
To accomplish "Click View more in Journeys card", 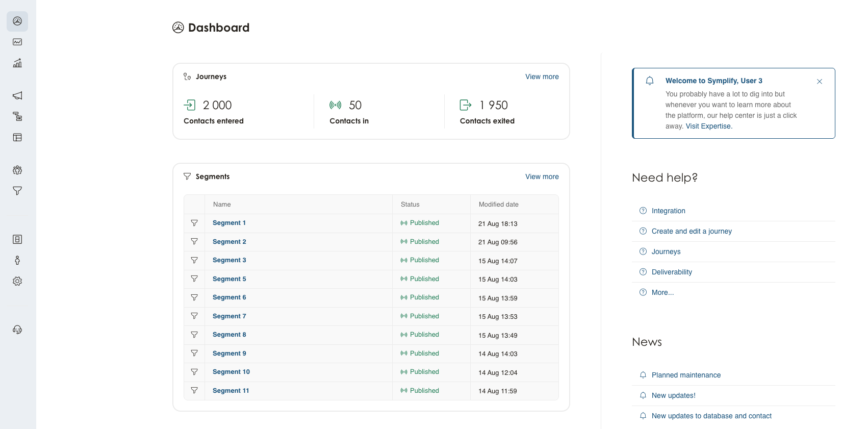I will (542, 77).
